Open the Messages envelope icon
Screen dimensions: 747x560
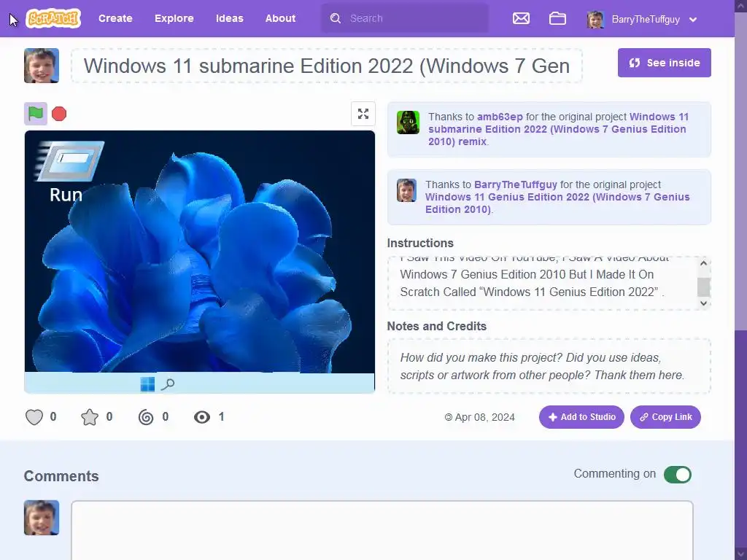pyautogui.click(x=521, y=18)
